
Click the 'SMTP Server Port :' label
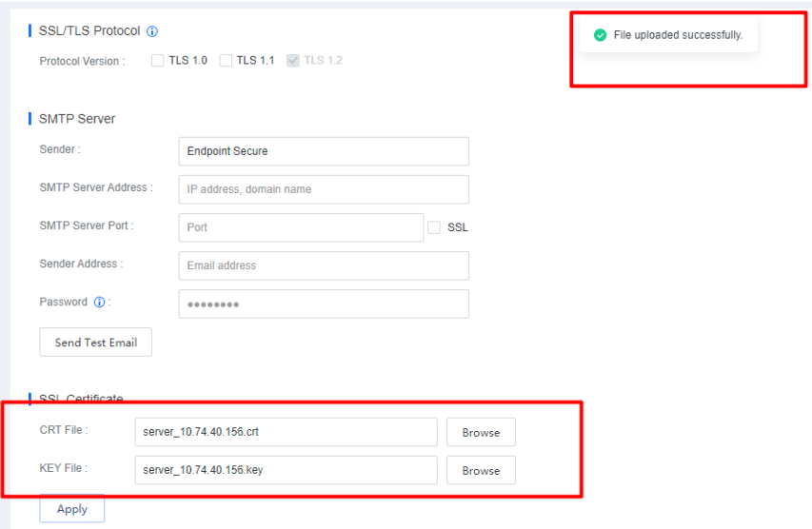click(x=87, y=225)
